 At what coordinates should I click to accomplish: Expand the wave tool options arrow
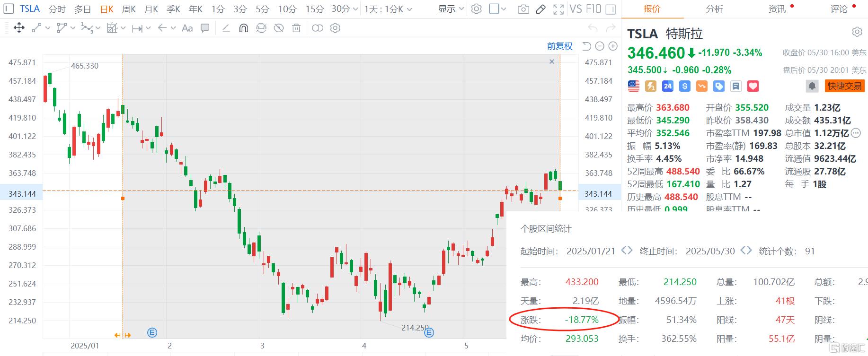[x=98, y=28]
